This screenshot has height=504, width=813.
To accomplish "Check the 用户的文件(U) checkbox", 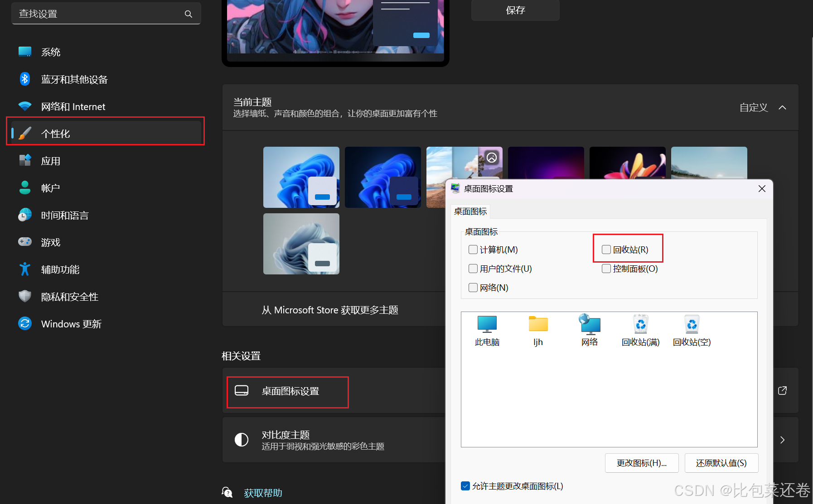I will [473, 269].
